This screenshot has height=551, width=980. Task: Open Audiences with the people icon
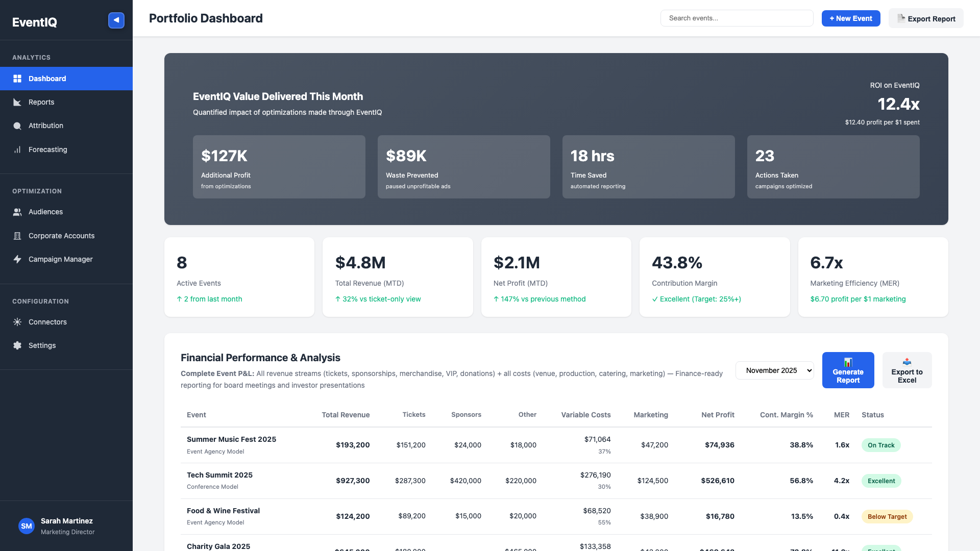pos(17,212)
